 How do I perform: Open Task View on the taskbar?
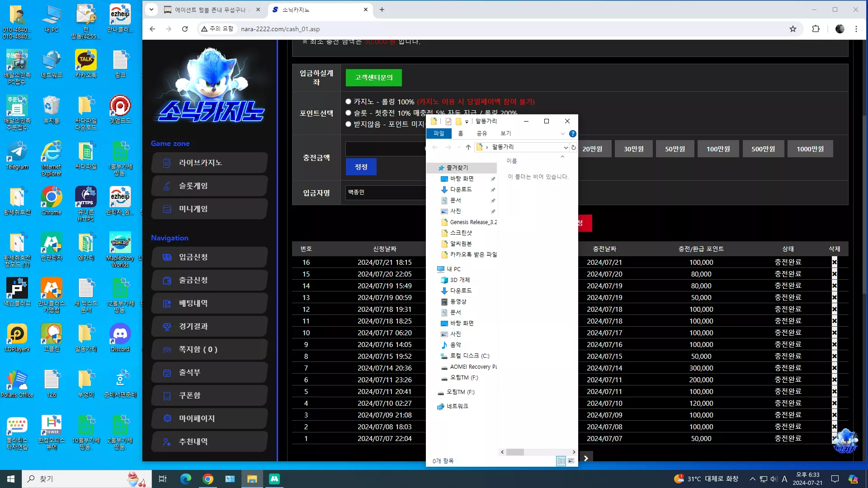tap(163, 479)
